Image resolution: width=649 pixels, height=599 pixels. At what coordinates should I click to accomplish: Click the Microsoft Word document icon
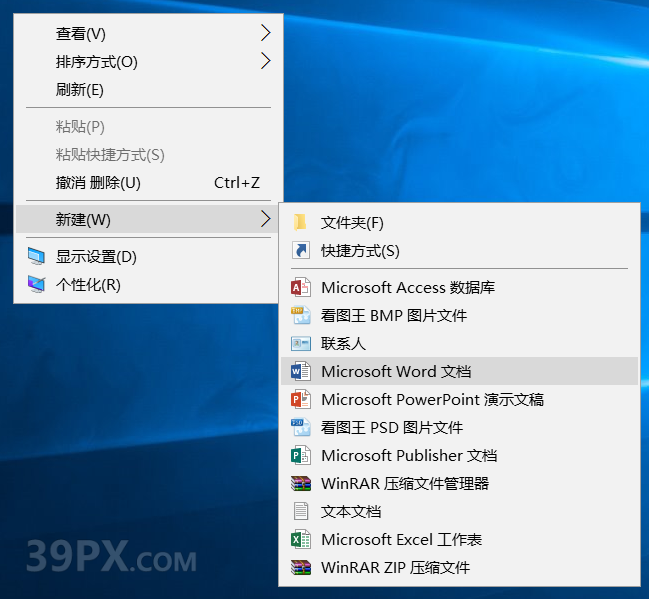(301, 371)
